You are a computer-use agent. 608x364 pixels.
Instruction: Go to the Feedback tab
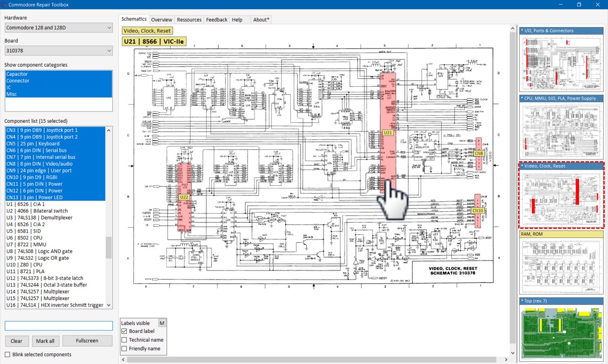pyautogui.click(x=216, y=20)
